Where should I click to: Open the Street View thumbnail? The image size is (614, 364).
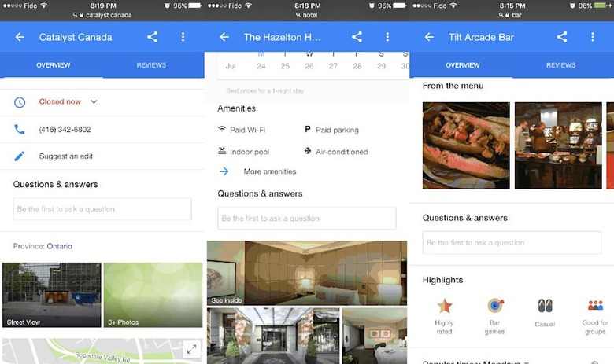52,295
